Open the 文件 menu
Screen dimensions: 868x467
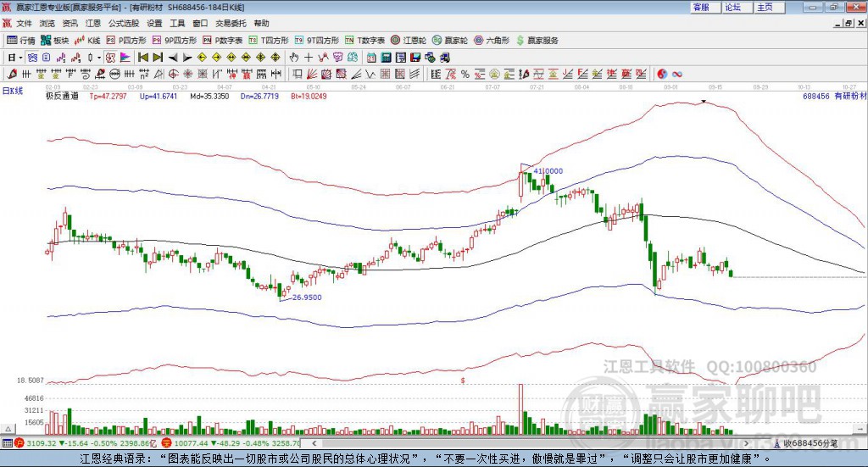point(24,23)
